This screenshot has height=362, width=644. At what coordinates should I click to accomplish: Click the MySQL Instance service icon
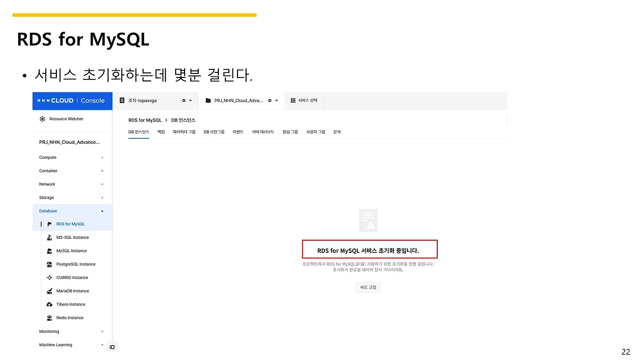[x=51, y=250]
